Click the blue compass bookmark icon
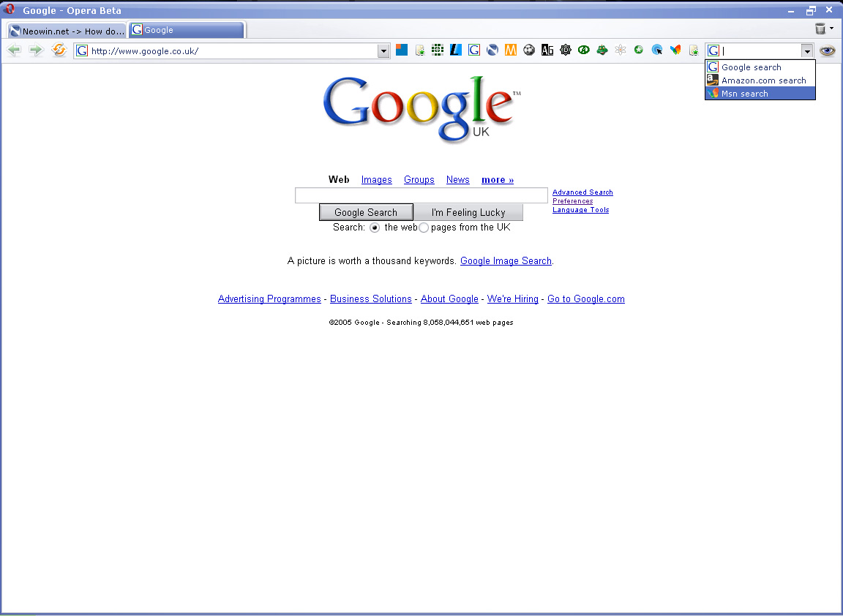The height and width of the screenshot is (616, 843). tap(657, 49)
